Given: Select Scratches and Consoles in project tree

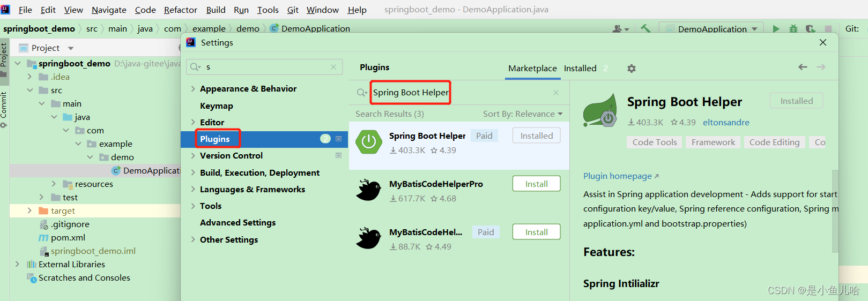Looking at the screenshot, I should [x=79, y=277].
